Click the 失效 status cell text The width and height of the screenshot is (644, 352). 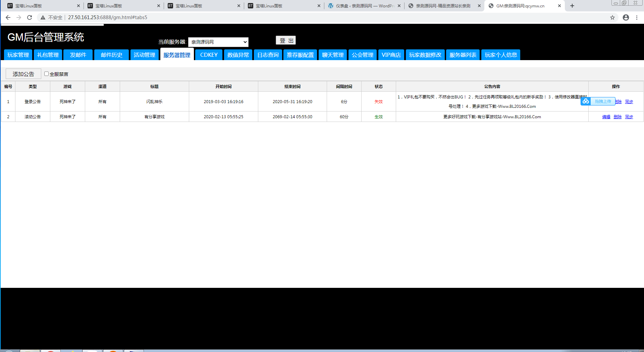(x=378, y=102)
